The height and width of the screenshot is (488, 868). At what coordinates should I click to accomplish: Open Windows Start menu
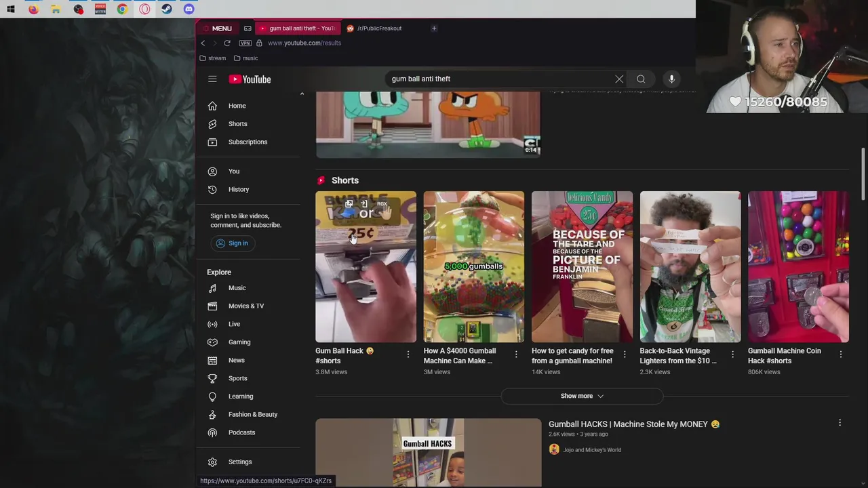click(x=11, y=9)
